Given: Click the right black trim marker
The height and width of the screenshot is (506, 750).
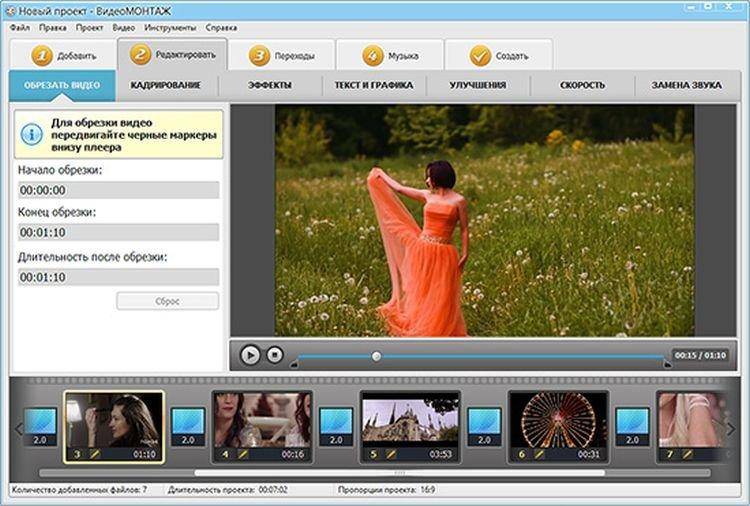Looking at the screenshot, I should tap(668, 365).
